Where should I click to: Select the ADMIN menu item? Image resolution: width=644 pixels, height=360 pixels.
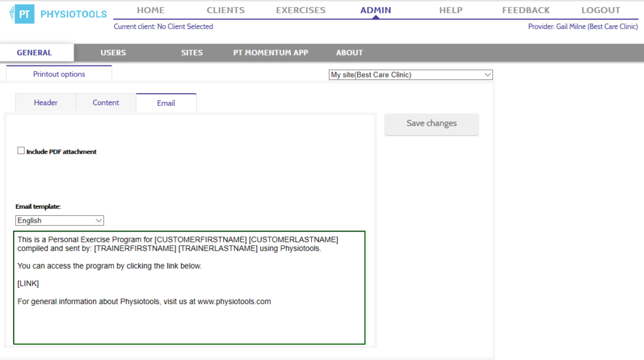(376, 10)
